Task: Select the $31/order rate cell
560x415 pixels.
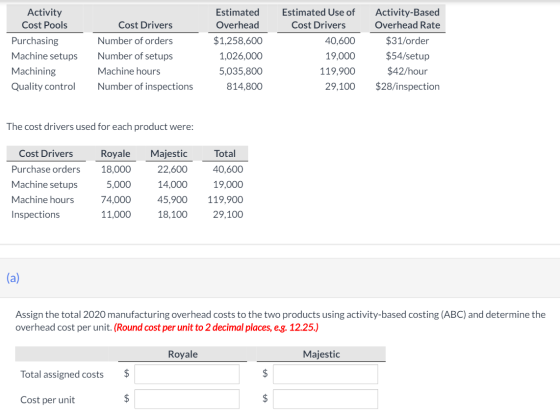Action: coord(407,41)
